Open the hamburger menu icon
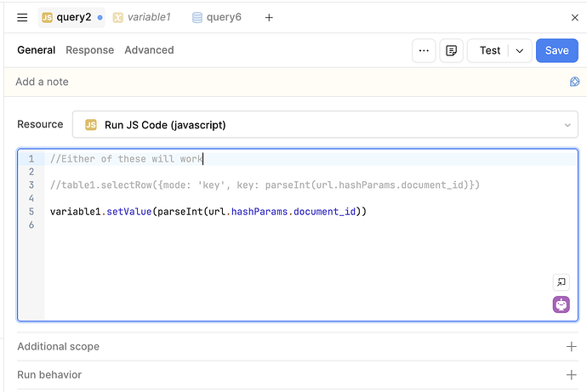587x392 pixels. click(x=23, y=17)
